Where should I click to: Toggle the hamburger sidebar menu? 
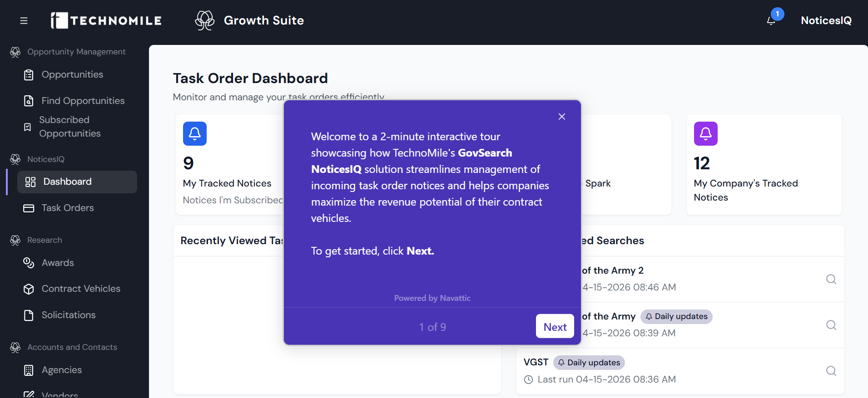point(24,20)
